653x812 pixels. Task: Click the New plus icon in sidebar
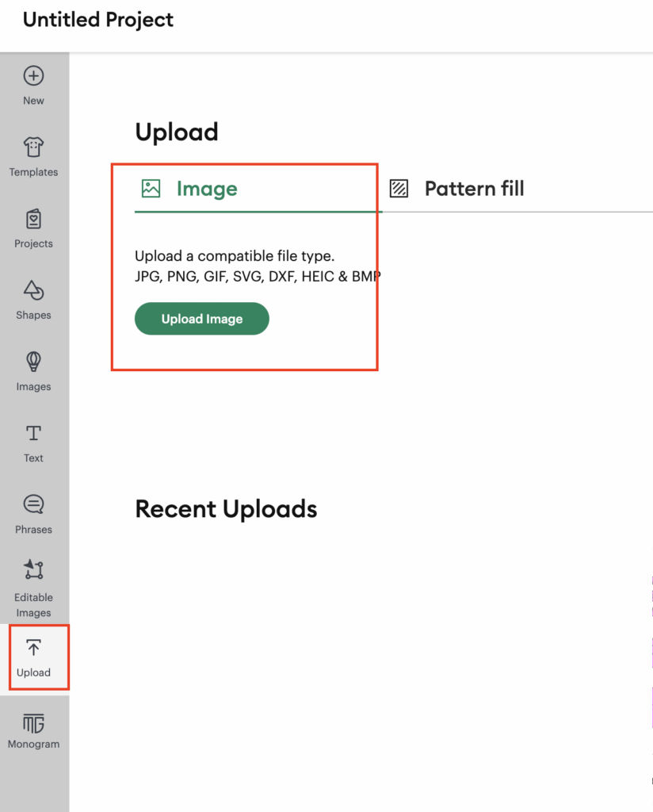33,76
